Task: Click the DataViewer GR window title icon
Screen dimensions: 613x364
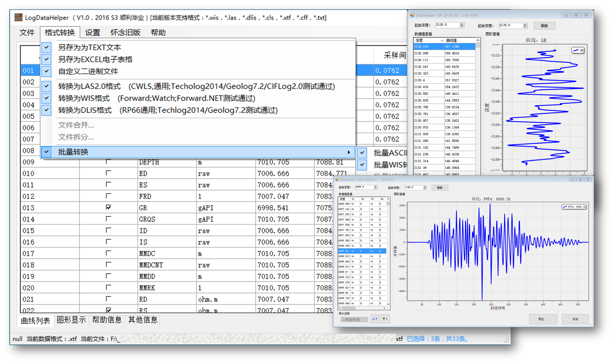Action: [x=412, y=15]
